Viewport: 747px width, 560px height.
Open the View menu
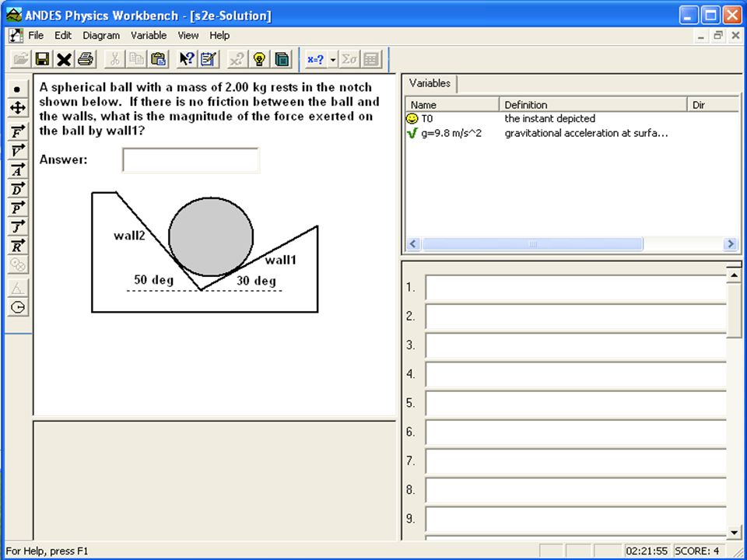pyautogui.click(x=188, y=36)
